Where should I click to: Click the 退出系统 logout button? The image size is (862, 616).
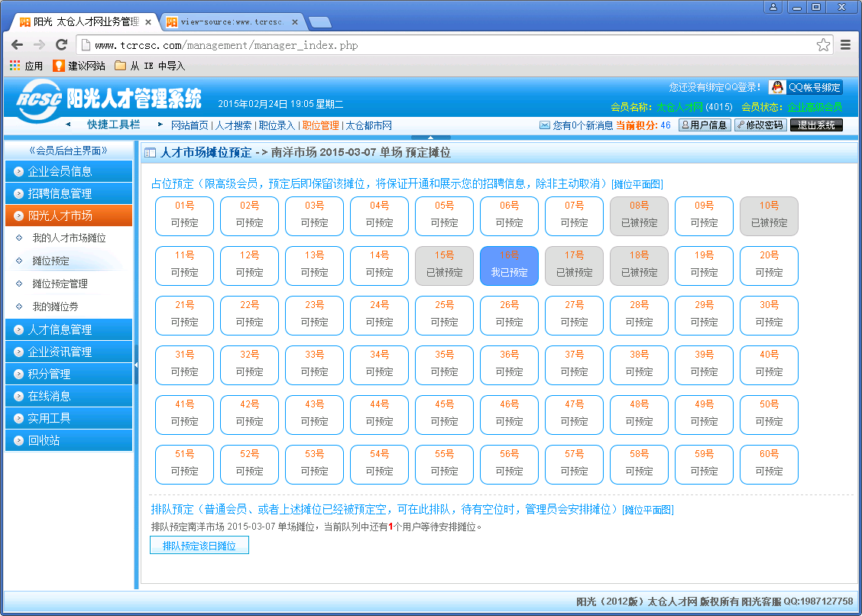point(815,125)
